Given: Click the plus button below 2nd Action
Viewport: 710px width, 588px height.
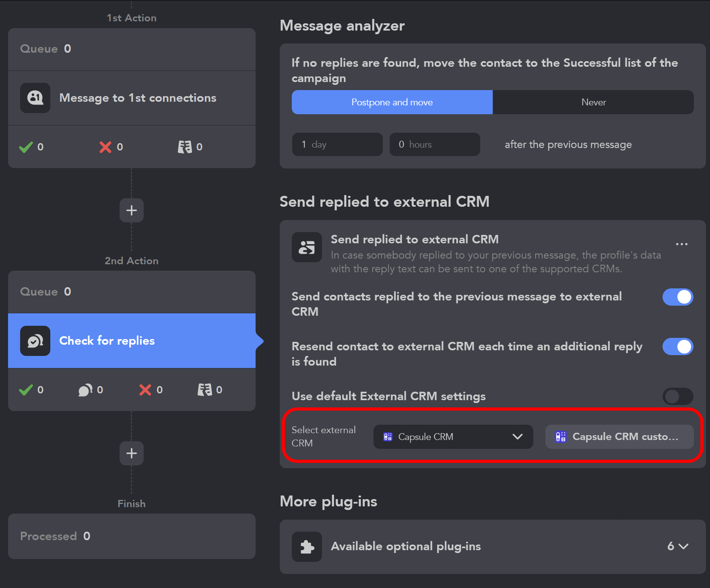Looking at the screenshot, I should coord(132,453).
